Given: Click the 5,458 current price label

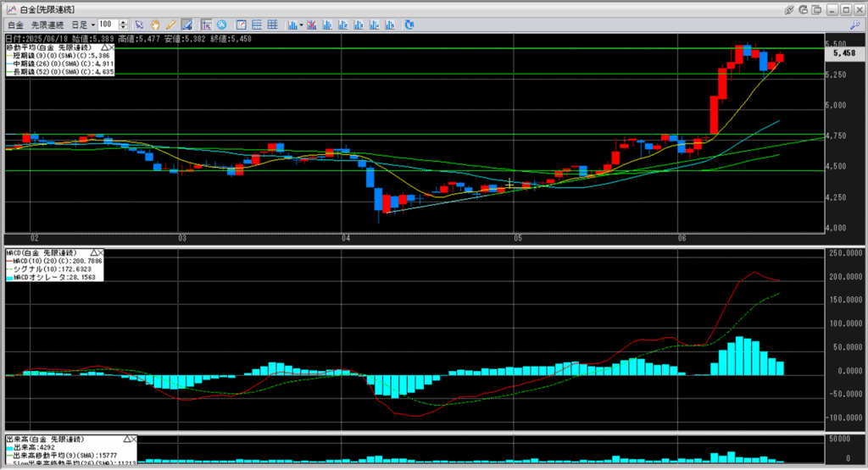Looking at the screenshot, I should pyautogui.click(x=843, y=53).
